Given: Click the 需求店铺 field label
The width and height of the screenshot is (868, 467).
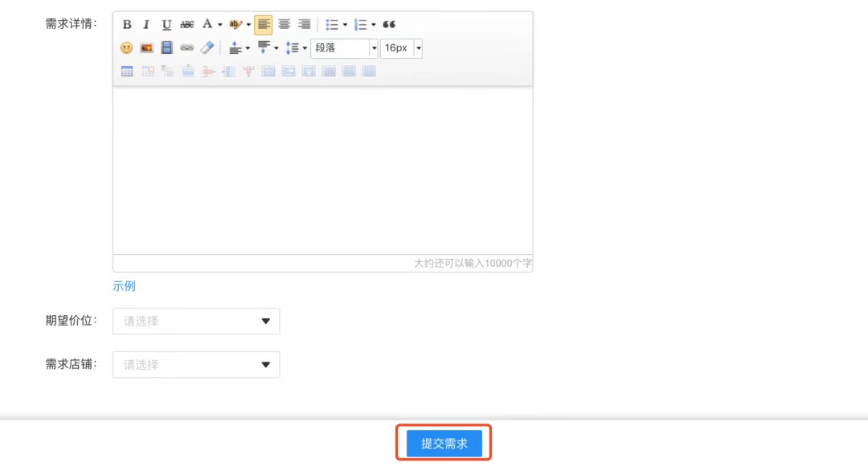Looking at the screenshot, I should click(71, 364).
